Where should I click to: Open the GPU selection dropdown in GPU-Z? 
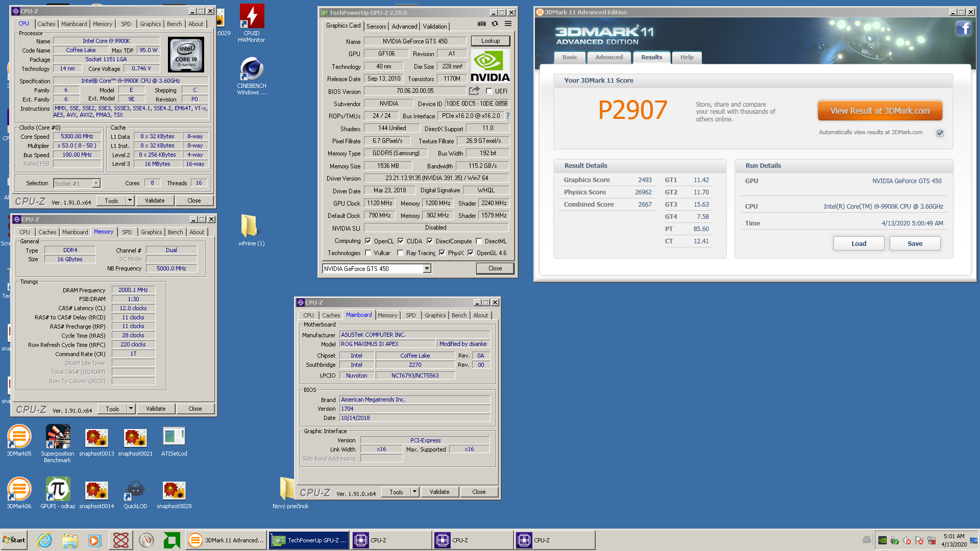[427, 268]
